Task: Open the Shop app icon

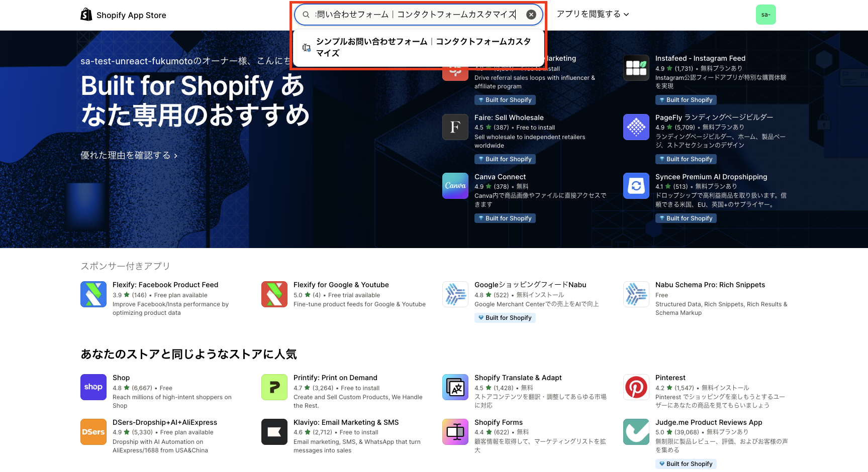Action: 93,387
